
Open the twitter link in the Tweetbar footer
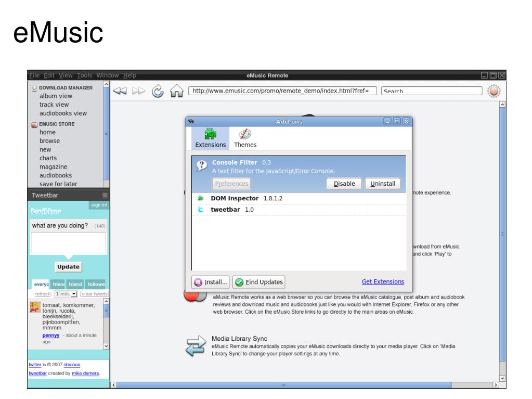coord(35,365)
